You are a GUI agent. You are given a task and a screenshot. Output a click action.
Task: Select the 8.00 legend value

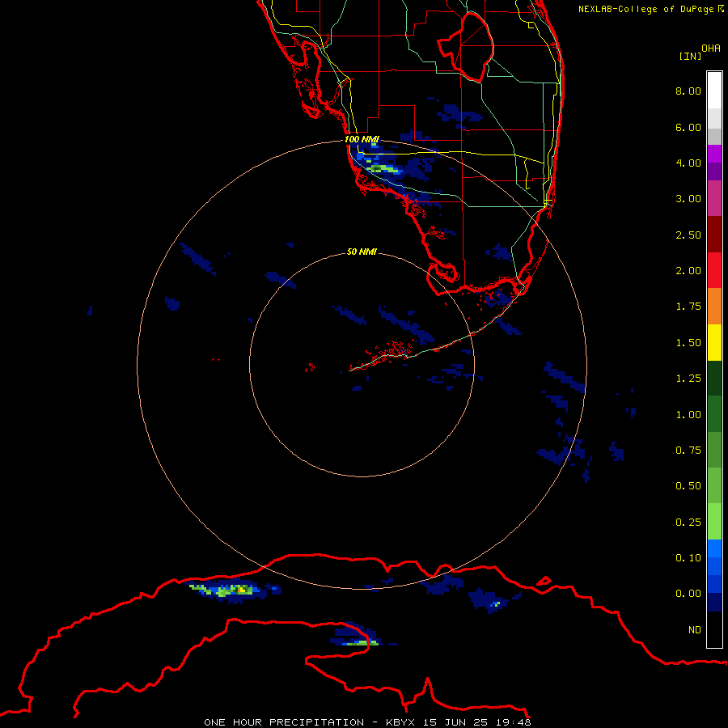688,91
